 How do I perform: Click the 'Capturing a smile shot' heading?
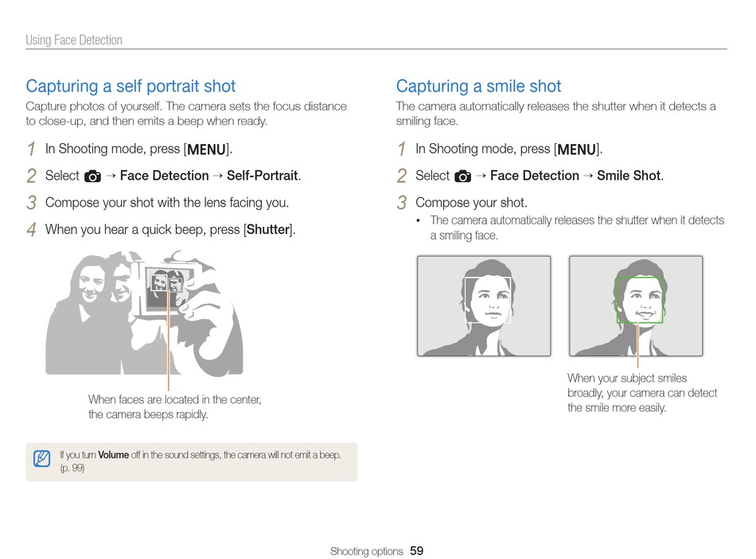[478, 86]
